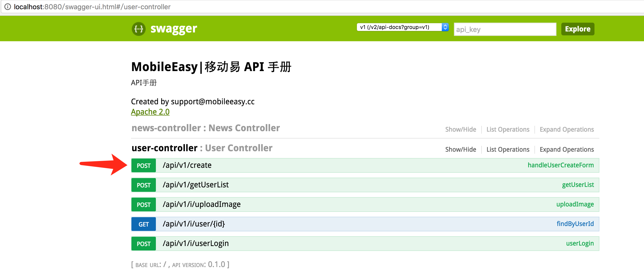Image resolution: width=644 pixels, height=280 pixels.
Task: Select the 'API VERSION: 0.1.0' footer text
Action: 199,264
